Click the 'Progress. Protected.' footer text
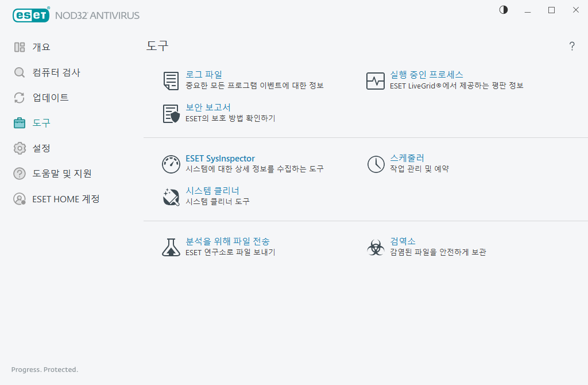The width and height of the screenshot is (588, 385). [x=45, y=369]
